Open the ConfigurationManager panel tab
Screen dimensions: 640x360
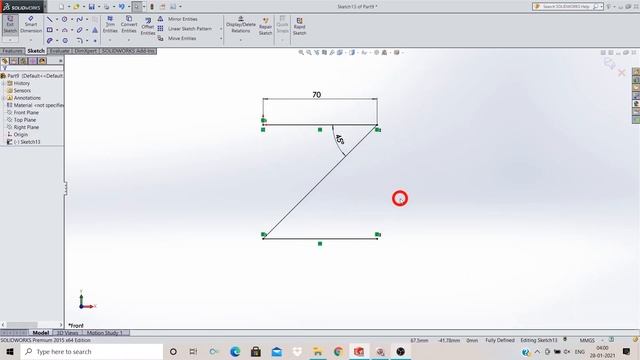pos(23,61)
